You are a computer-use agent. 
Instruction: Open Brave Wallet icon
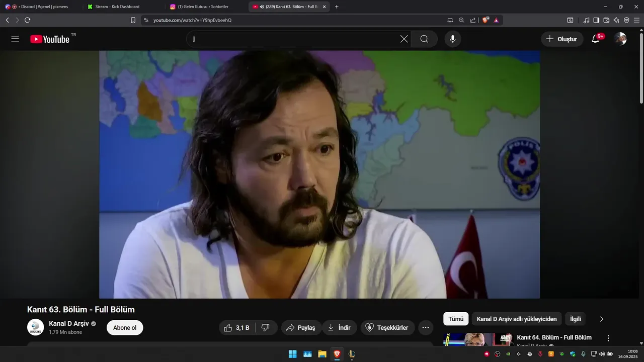pyautogui.click(x=606, y=20)
